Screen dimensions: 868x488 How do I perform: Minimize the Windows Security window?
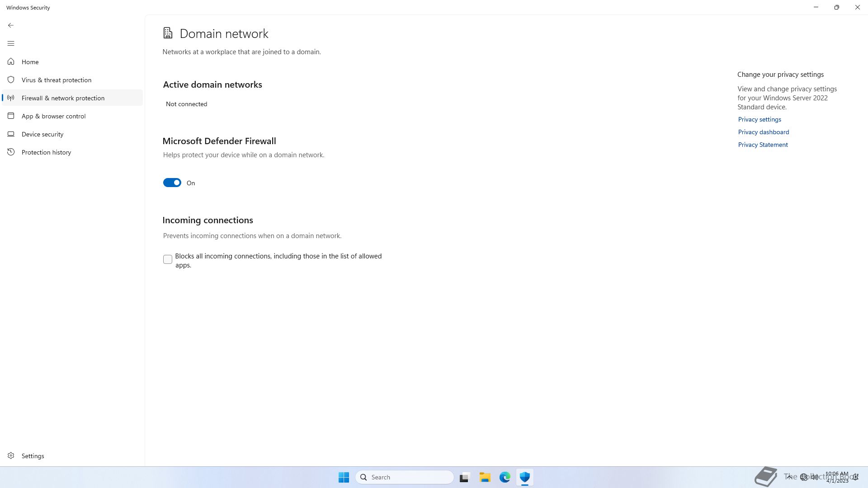pyautogui.click(x=816, y=7)
